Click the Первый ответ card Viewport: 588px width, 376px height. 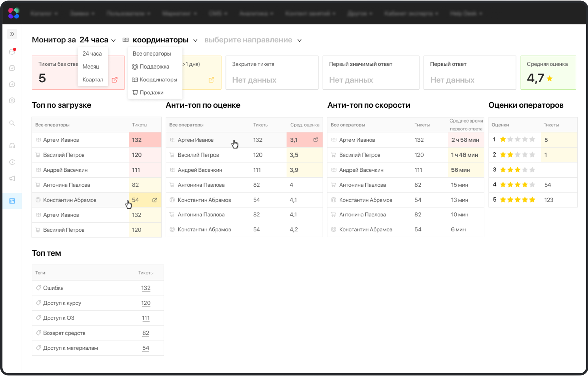point(470,72)
